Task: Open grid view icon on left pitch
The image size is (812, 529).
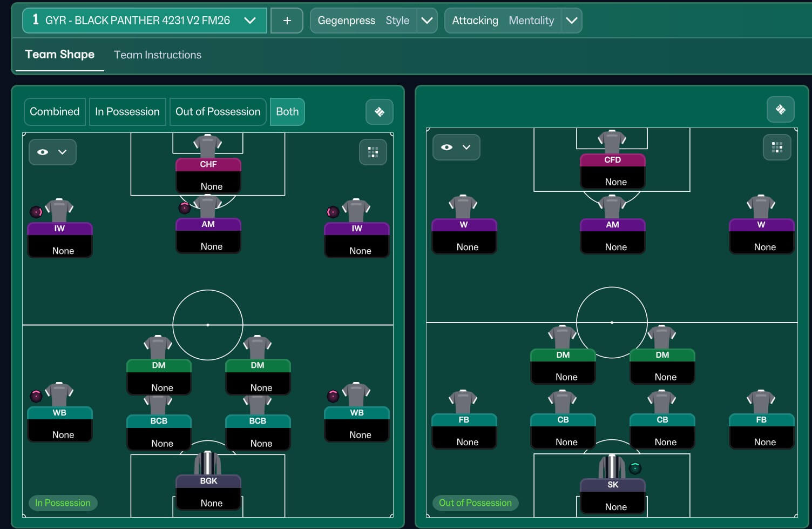Action: 373,152
